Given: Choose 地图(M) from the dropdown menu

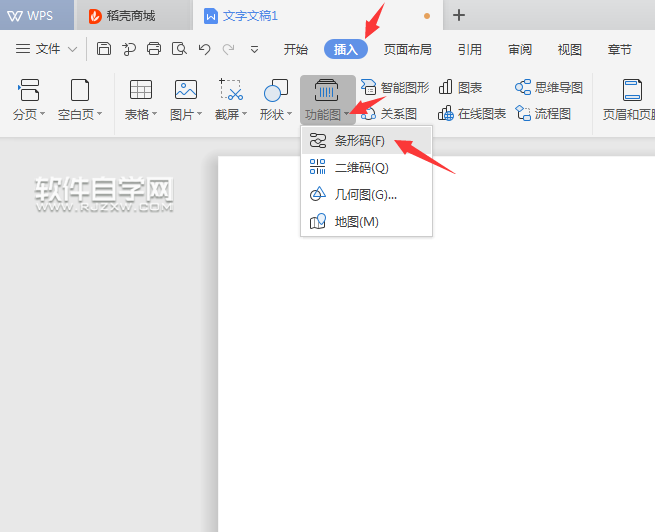Looking at the screenshot, I should 366,221.
